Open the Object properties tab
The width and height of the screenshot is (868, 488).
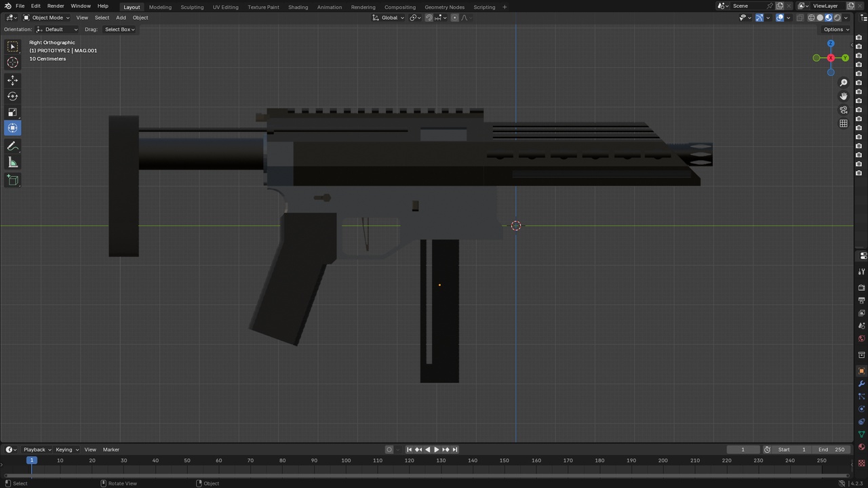(x=862, y=371)
